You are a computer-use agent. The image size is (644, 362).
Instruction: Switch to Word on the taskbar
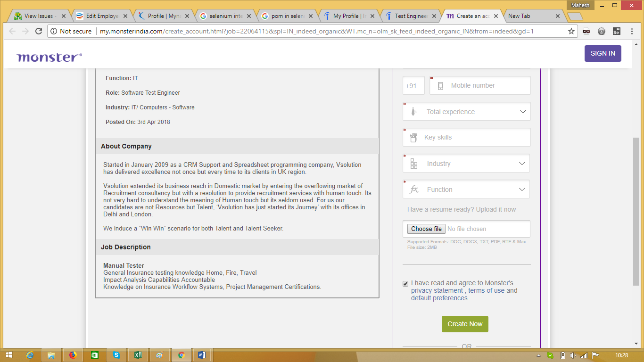pos(202,355)
